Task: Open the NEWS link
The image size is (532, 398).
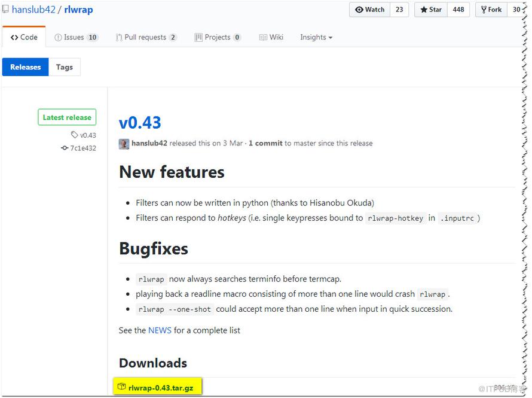Action: (160, 330)
